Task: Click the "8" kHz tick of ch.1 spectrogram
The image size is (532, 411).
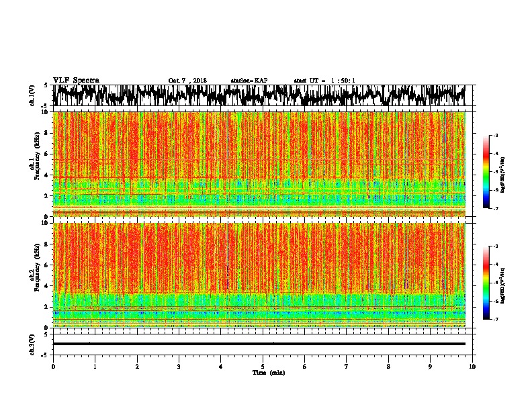Action: click(47, 133)
